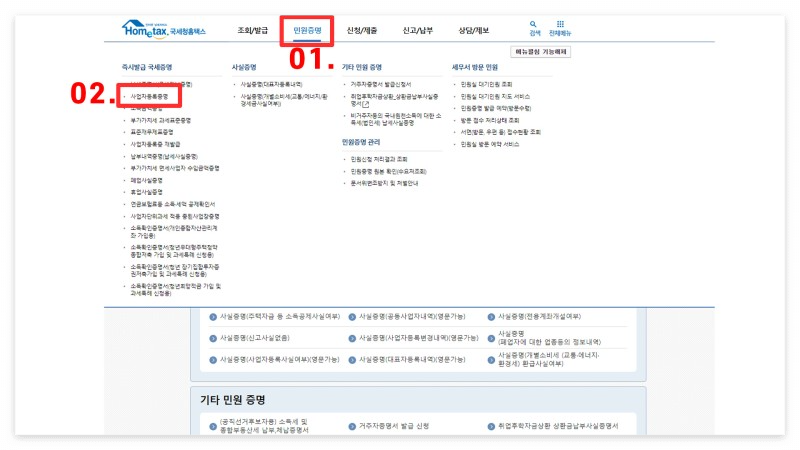
Task: Select 휴업사실증명
Action: click(x=146, y=192)
